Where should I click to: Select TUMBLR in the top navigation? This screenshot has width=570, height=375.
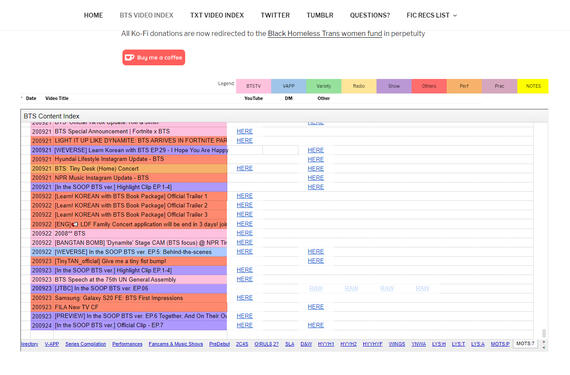(320, 15)
